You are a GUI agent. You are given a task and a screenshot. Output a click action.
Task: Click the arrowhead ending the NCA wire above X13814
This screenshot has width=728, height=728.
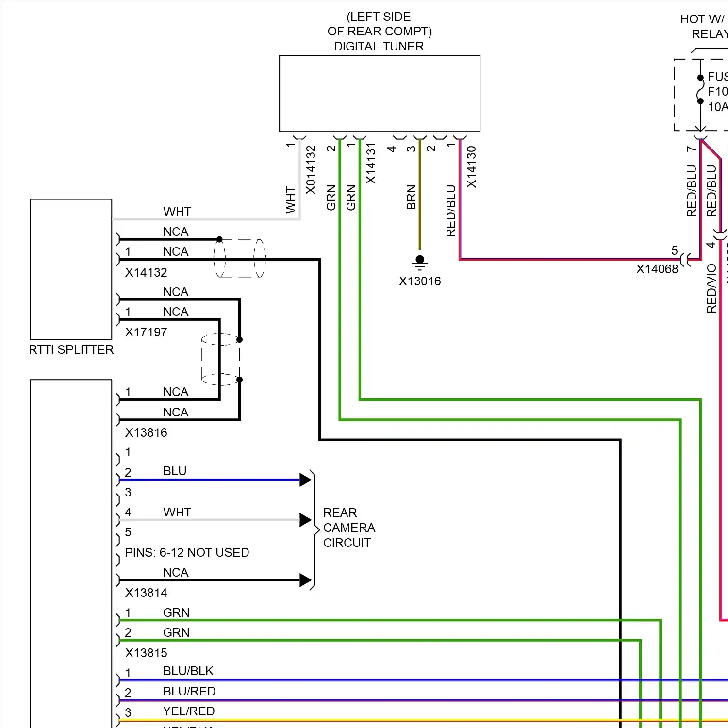pos(306,580)
